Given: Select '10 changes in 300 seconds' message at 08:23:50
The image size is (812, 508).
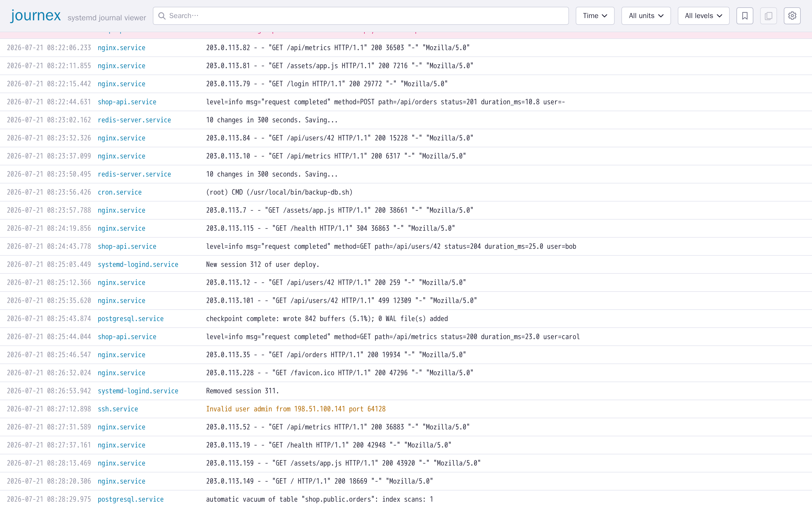Looking at the screenshot, I should (272, 174).
